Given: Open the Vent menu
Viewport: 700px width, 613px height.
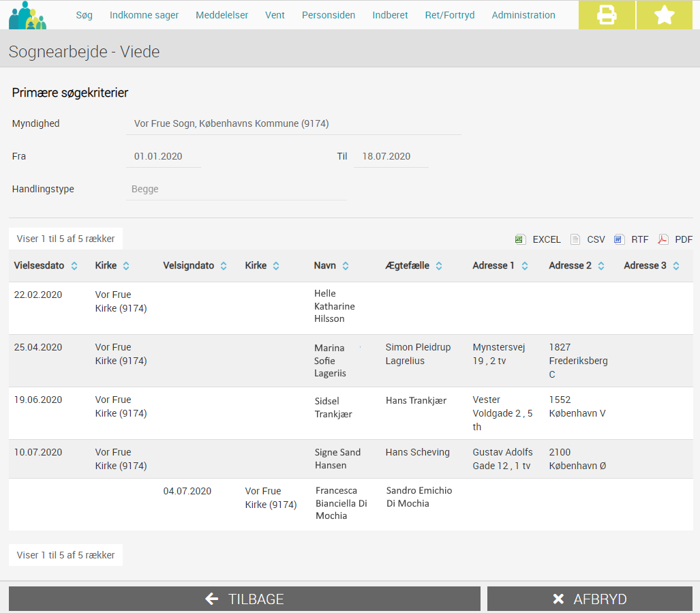Looking at the screenshot, I should [x=275, y=15].
